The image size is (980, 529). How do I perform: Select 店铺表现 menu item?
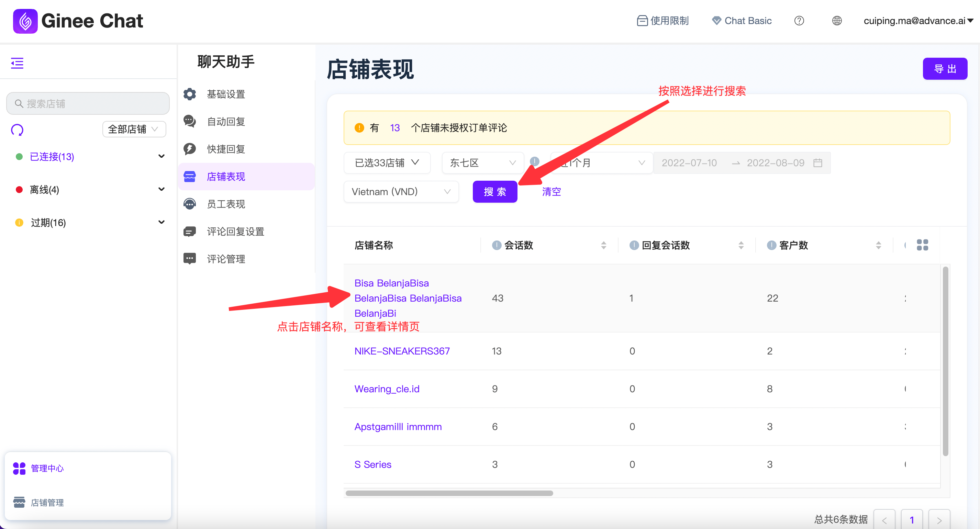click(246, 177)
